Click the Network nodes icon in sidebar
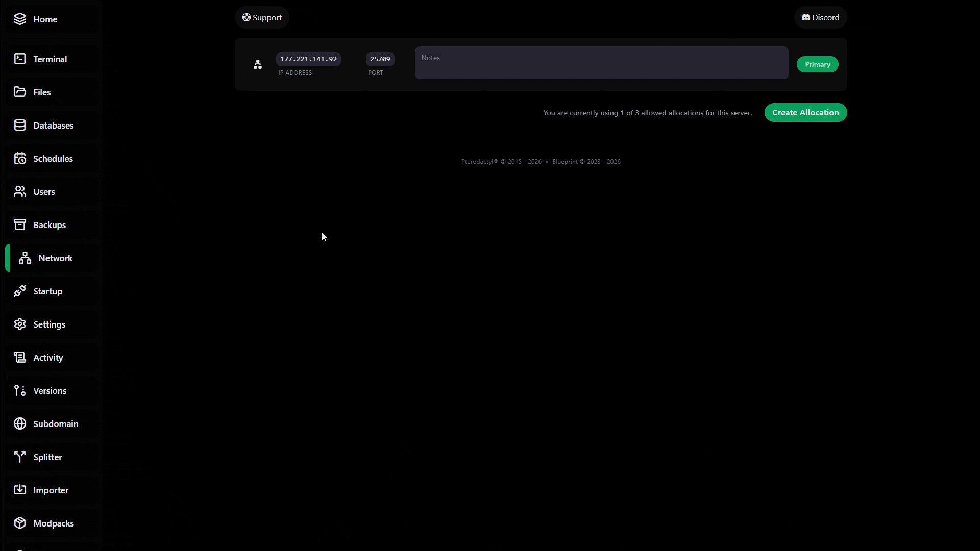 click(x=25, y=258)
